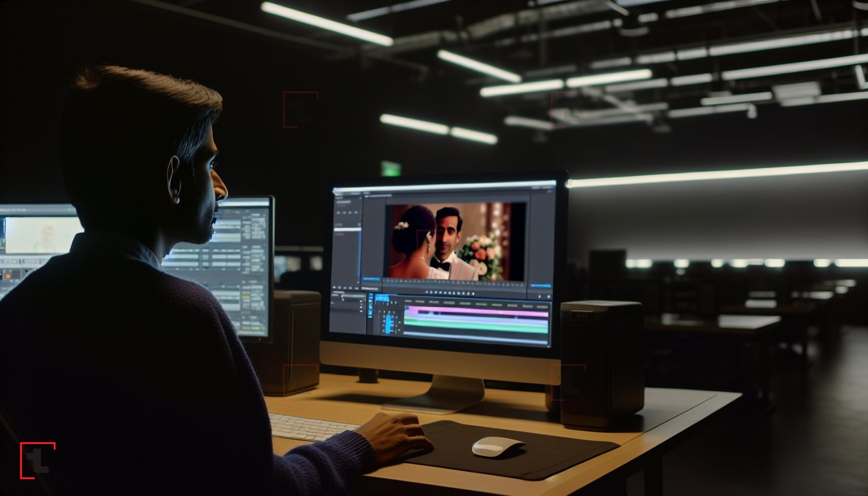Click the blue timecode at timeline's top-left

382,298
